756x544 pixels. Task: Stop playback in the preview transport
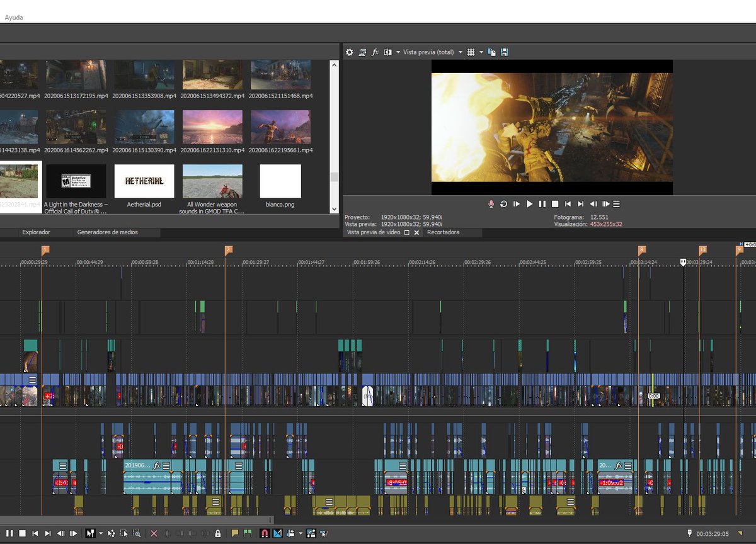pyautogui.click(x=555, y=204)
